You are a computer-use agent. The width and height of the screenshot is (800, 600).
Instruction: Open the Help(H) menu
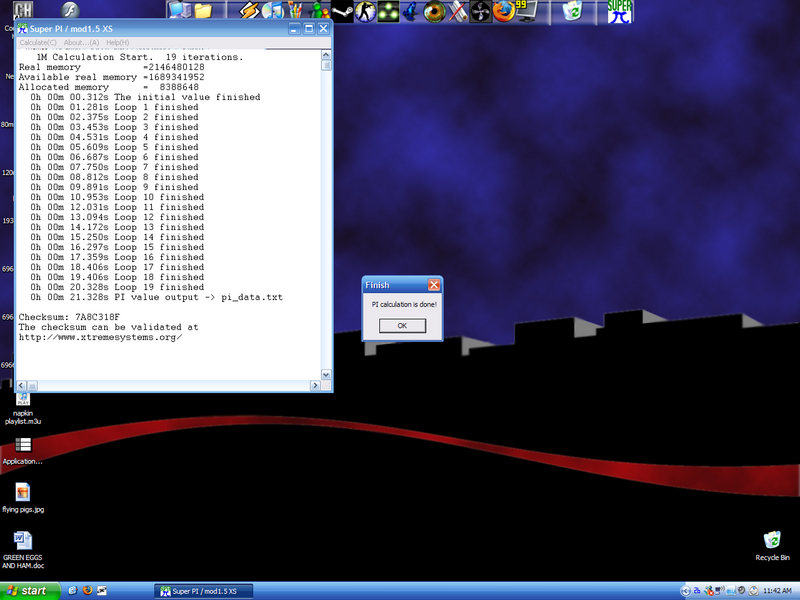coord(117,42)
